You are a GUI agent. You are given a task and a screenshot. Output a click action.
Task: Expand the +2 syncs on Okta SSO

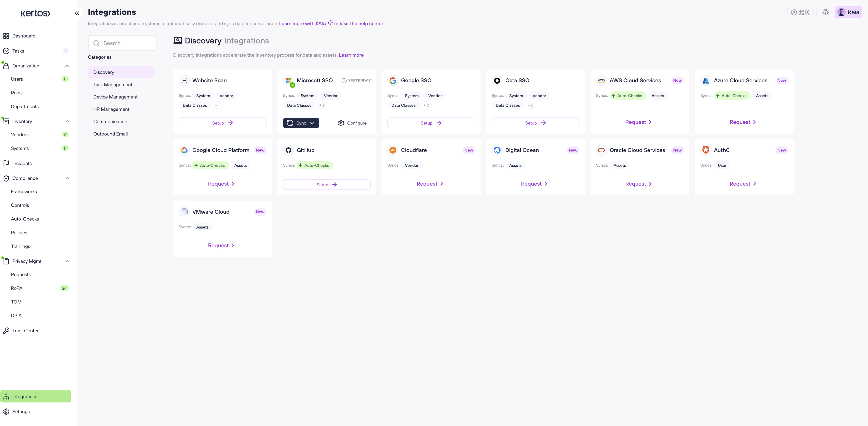(530, 105)
